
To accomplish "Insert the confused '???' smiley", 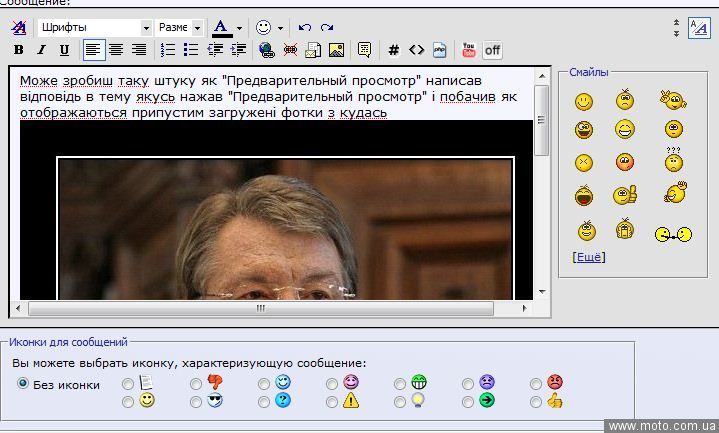I will click(x=674, y=160).
